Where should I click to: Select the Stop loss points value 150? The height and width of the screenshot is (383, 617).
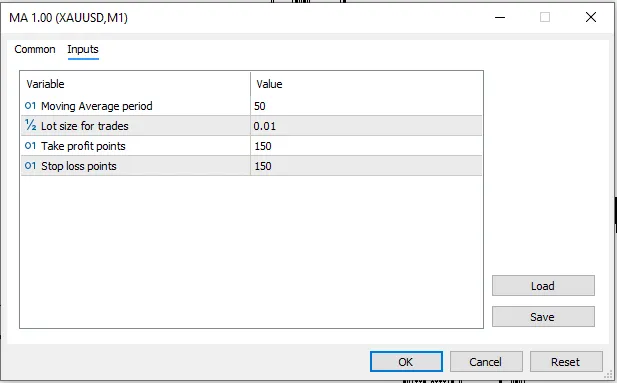tap(263, 166)
